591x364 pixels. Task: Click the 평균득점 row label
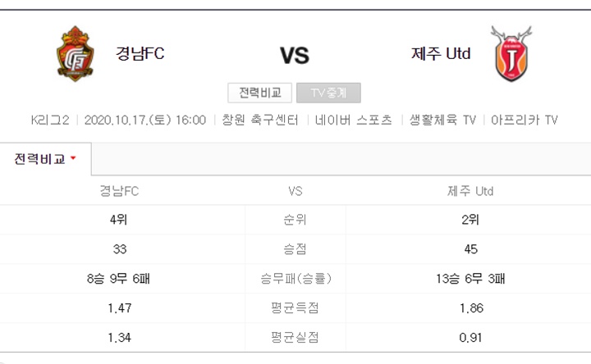(295, 308)
